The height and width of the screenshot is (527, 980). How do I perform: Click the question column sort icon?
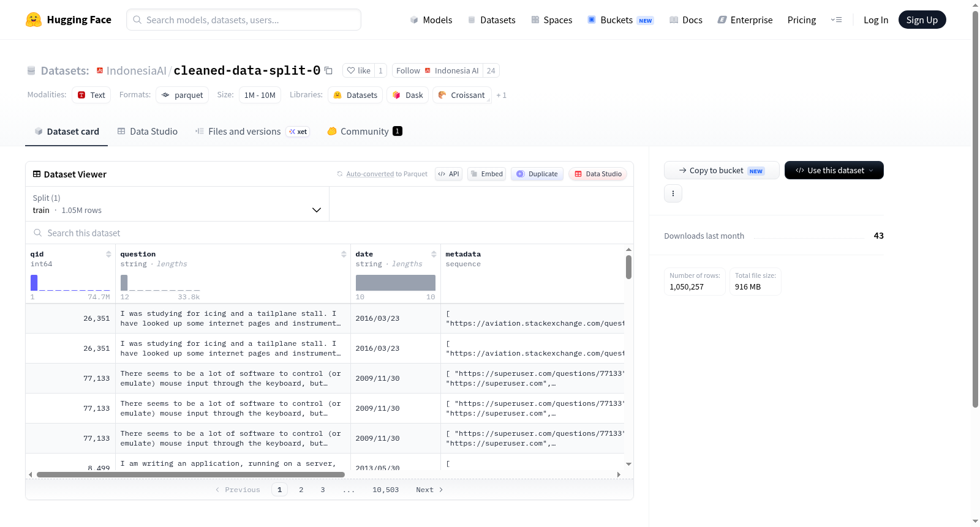pyautogui.click(x=344, y=254)
